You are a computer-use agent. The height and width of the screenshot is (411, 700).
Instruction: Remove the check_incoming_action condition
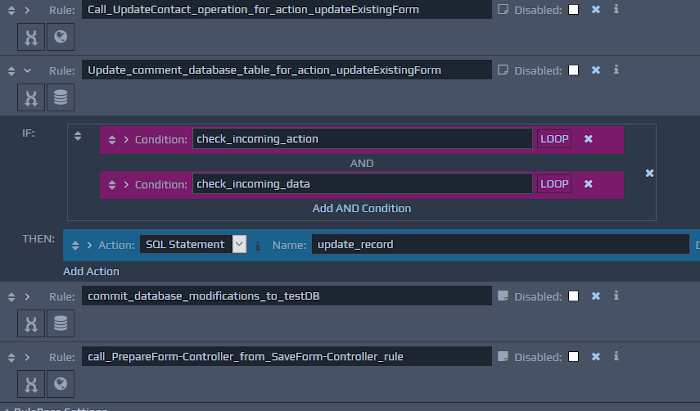tap(588, 139)
